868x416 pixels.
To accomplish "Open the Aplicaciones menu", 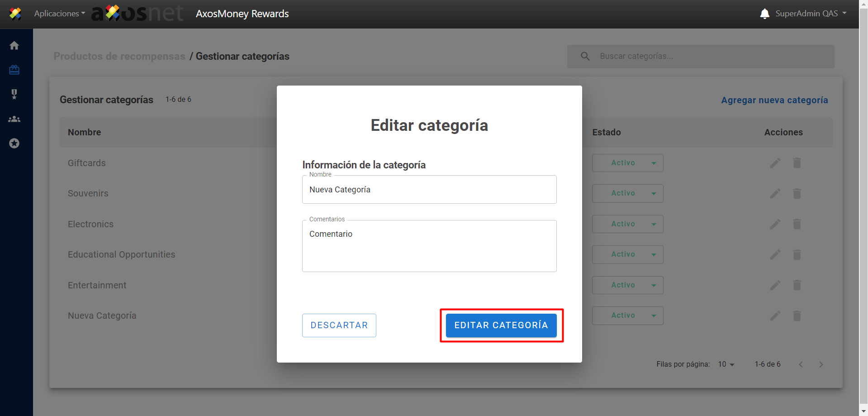I will click(x=59, y=14).
